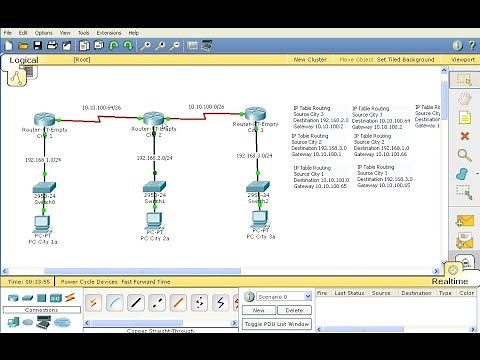Open the Edit menu
480x360 pixels.
click(x=23, y=33)
